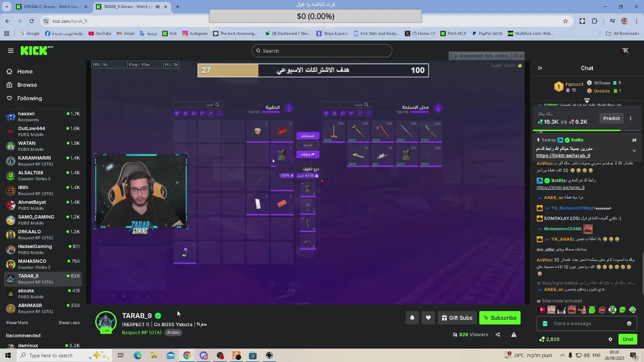
Task: Select WATAN channel from following list
Action: coord(43,146)
